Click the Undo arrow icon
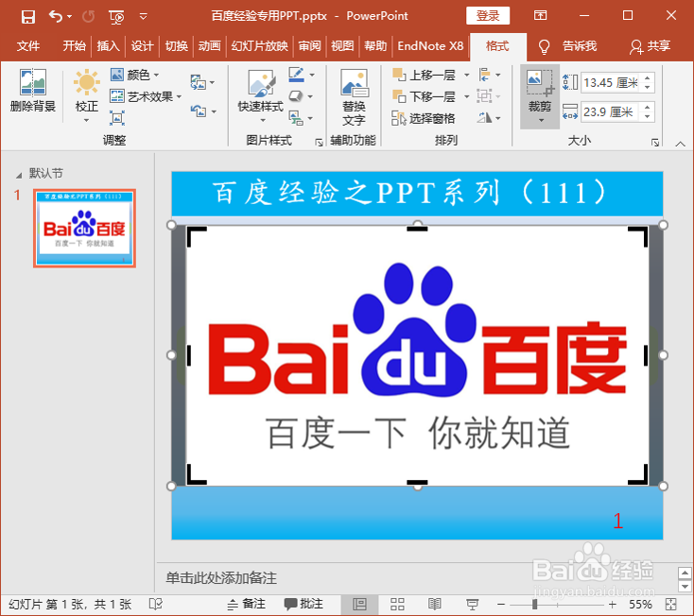Image resolution: width=694 pixels, height=616 pixels. click(56, 17)
